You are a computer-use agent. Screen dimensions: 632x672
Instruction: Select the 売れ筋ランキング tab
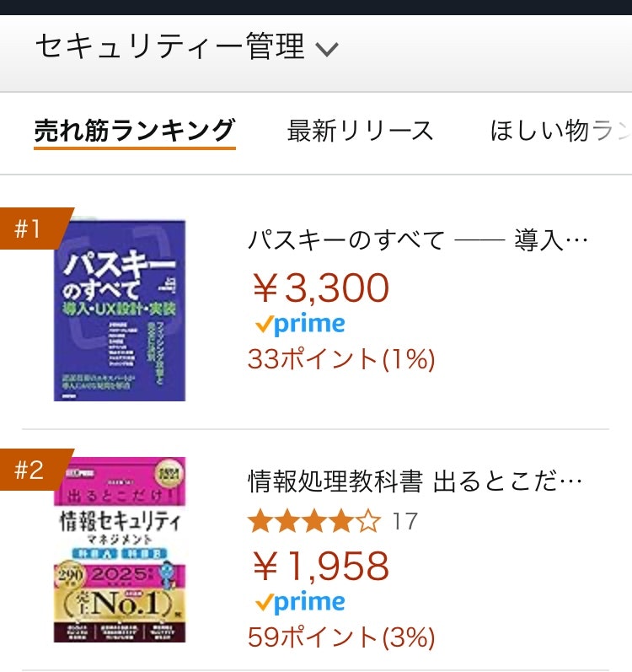(x=135, y=132)
